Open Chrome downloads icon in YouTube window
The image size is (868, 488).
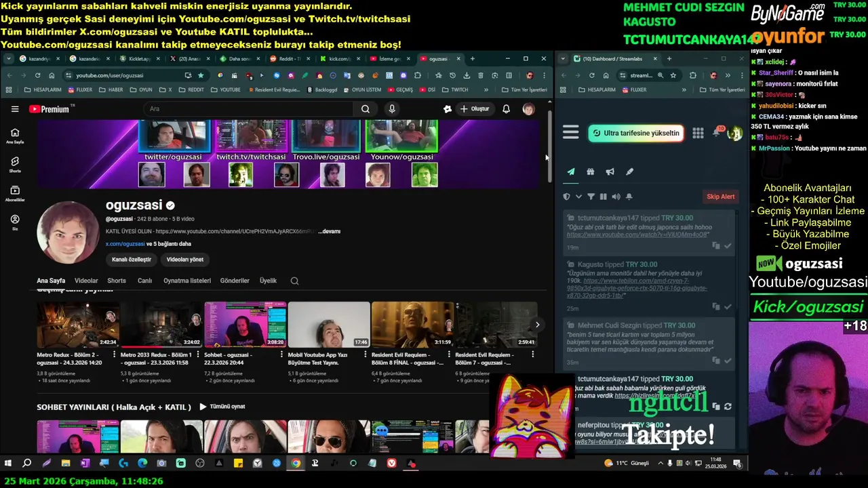tap(467, 75)
